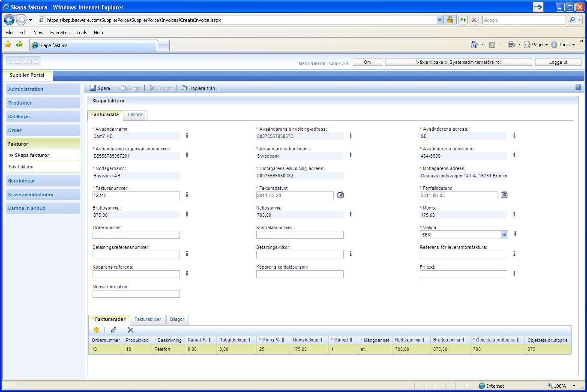This screenshot has height=392, width=587.
Task: Click the Telefon row description cell
Action: pyautogui.click(x=168, y=349)
